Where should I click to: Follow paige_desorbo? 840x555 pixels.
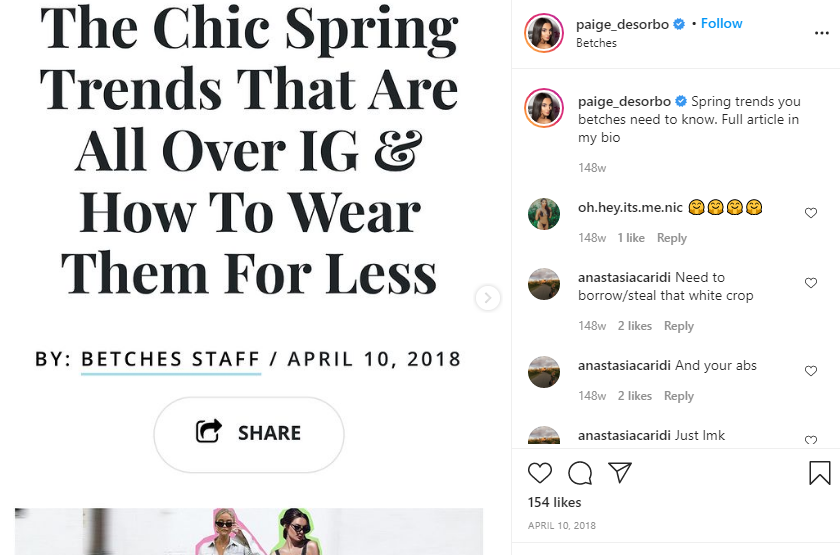tap(721, 24)
